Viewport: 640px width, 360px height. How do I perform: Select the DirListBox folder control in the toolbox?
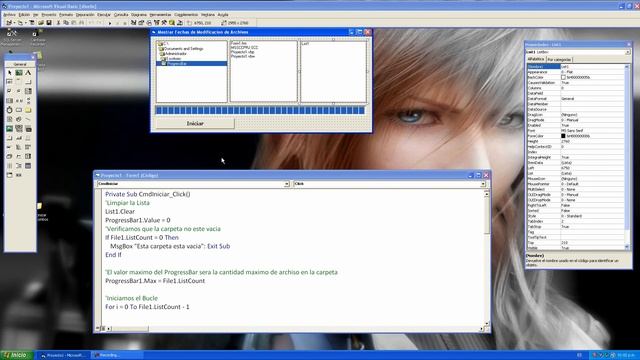tap(28, 110)
